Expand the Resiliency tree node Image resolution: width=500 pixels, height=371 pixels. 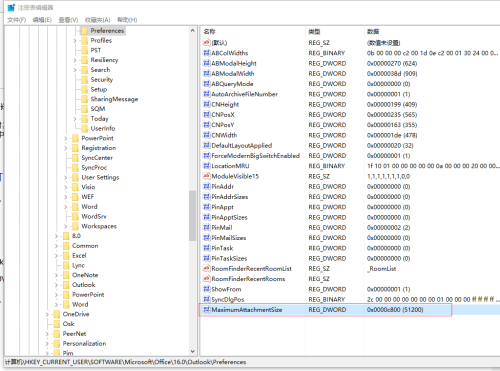point(75,60)
